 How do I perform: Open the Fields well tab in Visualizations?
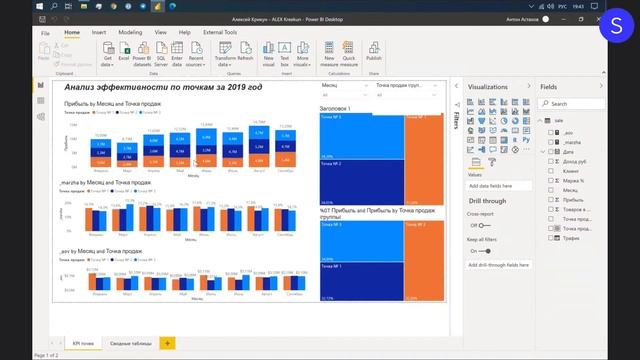pos(476,162)
